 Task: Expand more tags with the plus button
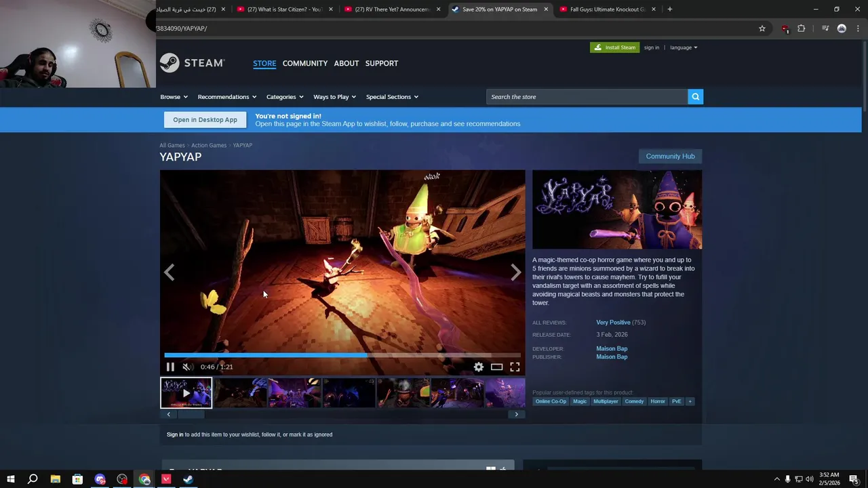(x=690, y=401)
